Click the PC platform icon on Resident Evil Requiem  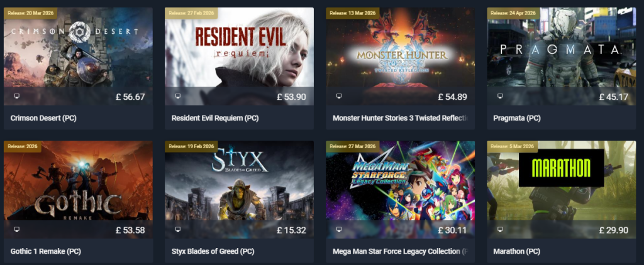pyautogui.click(x=178, y=96)
